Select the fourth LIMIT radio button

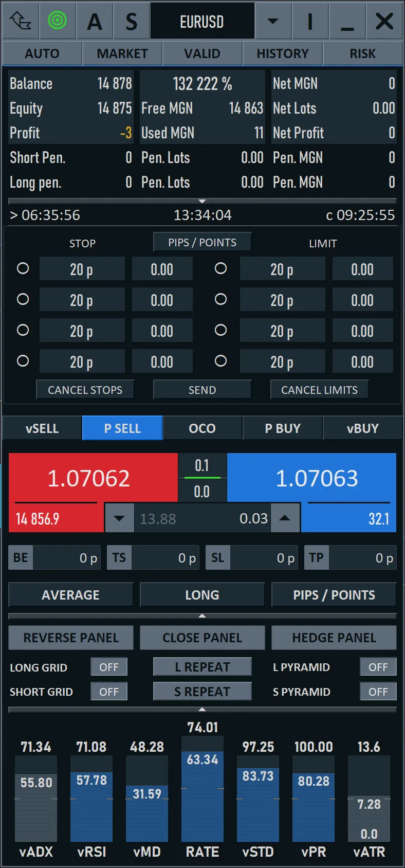coord(220,361)
